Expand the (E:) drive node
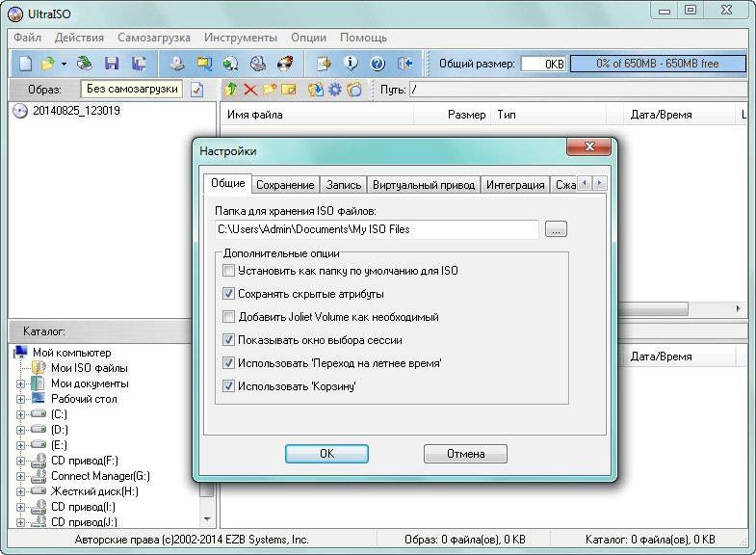The height and width of the screenshot is (555, 756). click(20, 446)
